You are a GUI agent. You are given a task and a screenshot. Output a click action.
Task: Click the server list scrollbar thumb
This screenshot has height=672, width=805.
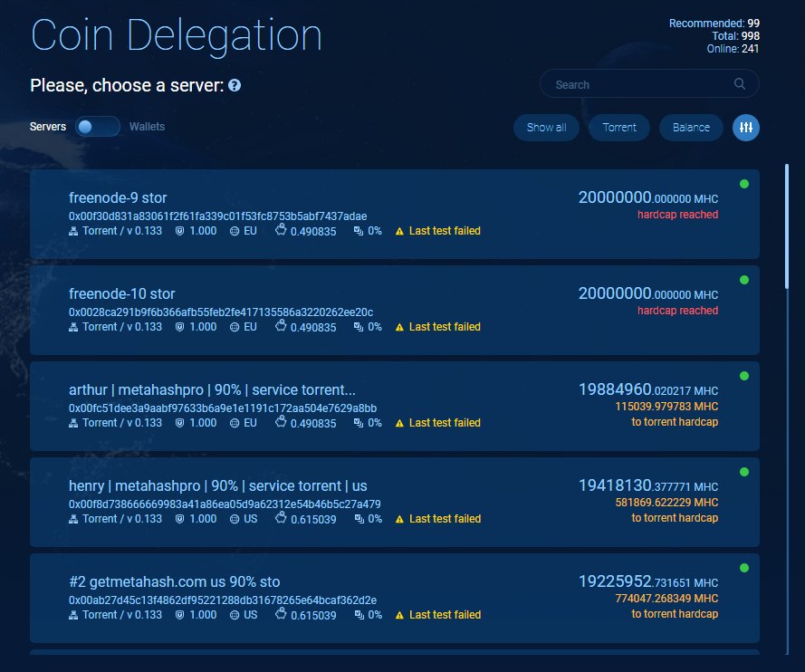[787, 226]
